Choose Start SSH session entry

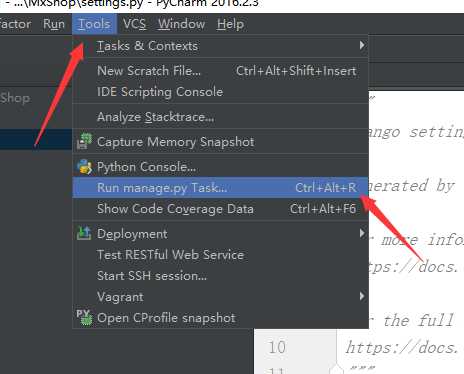[220, 276]
